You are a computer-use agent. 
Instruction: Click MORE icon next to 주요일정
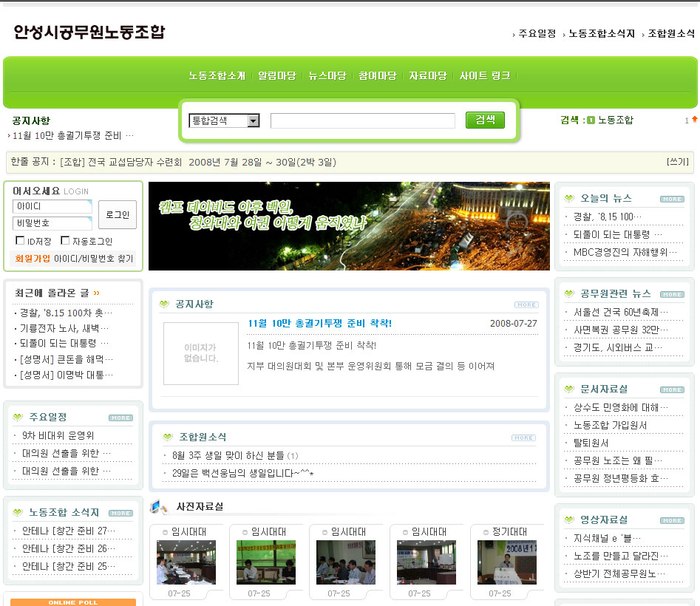[120, 418]
